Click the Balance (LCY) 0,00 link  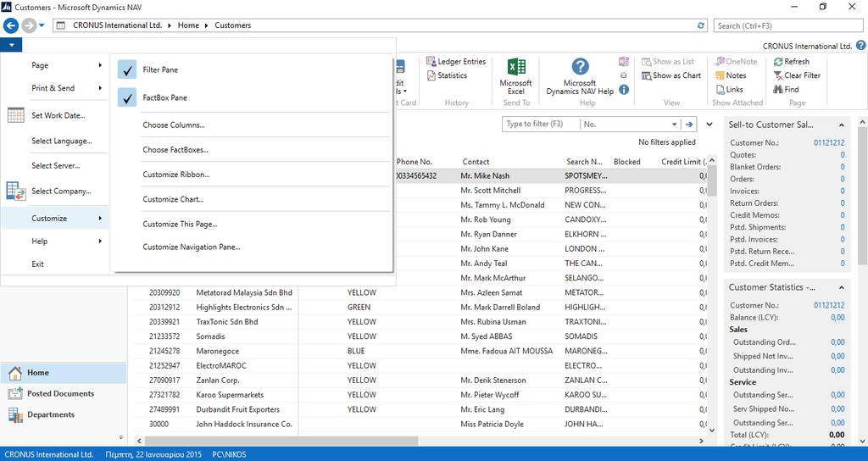pos(837,318)
